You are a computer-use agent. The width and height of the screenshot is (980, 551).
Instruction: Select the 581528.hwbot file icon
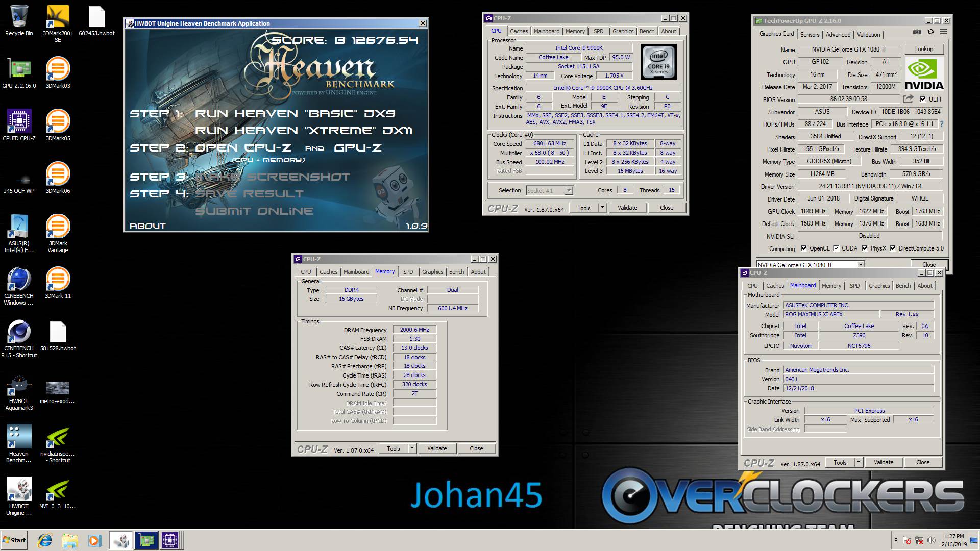tap(58, 336)
